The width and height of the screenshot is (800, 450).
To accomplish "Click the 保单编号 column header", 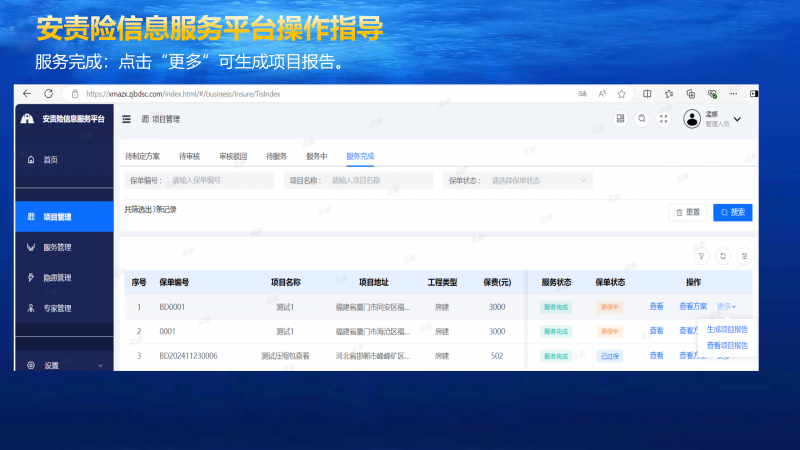I will coord(174,282).
